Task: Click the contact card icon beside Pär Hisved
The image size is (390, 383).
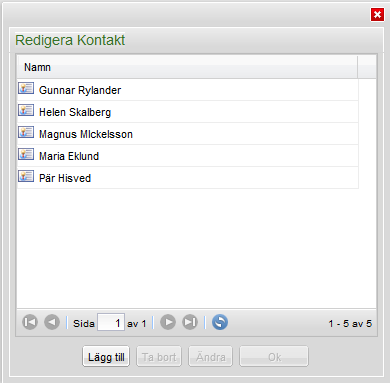Action: pyautogui.click(x=26, y=176)
